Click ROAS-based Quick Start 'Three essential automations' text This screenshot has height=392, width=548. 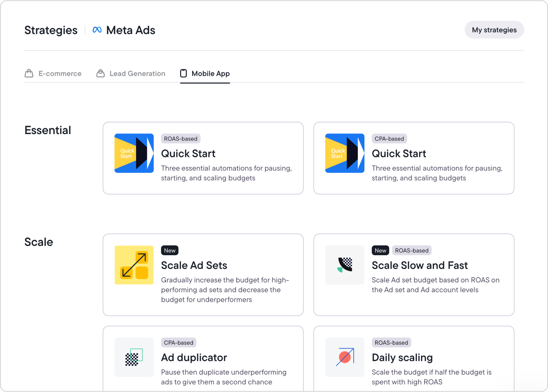(x=226, y=173)
